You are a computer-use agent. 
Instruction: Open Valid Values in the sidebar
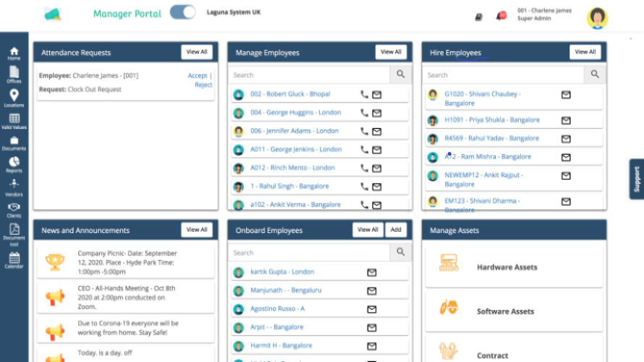pyautogui.click(x=14, y=122)
